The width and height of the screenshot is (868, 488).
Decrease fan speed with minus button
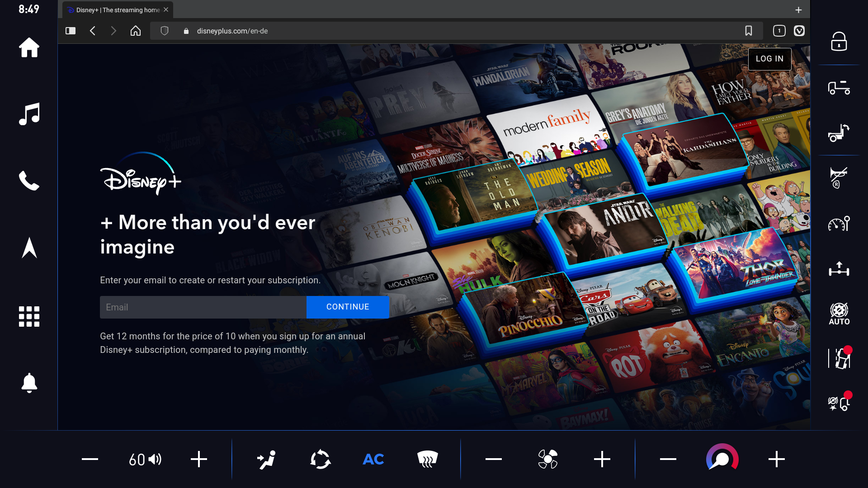pos(494,459)
